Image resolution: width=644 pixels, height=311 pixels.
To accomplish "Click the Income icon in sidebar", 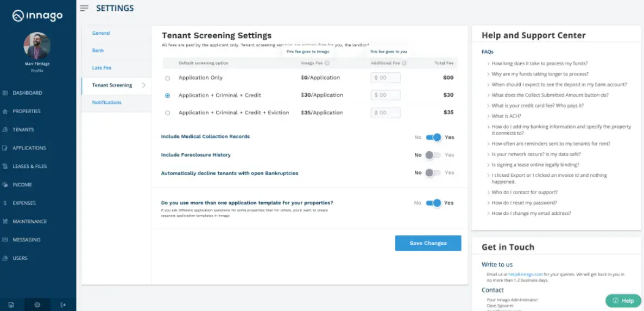I will pos(5,185).
